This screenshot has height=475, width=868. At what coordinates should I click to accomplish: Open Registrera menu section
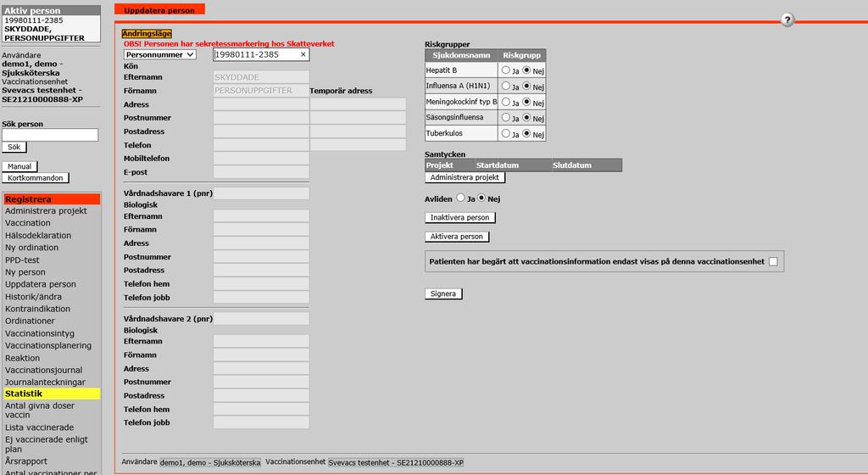click(x=52, y=199)
